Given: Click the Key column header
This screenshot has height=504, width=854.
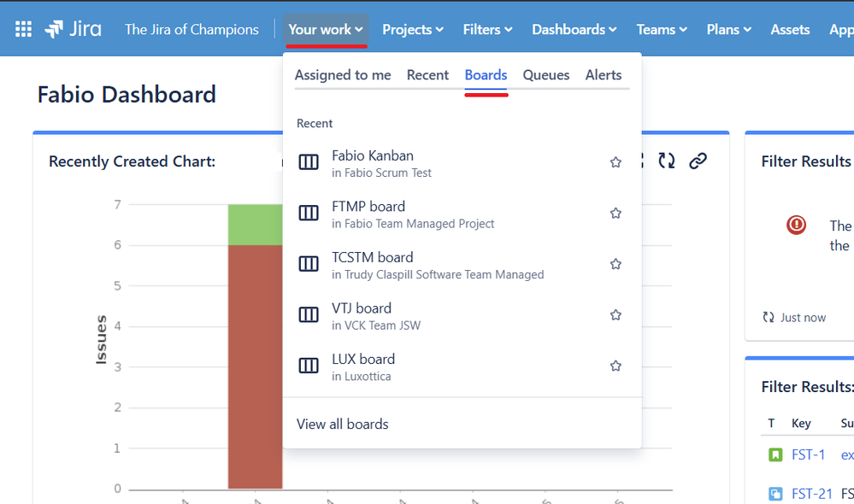Looking at the screenshot, I should [801, 424].
